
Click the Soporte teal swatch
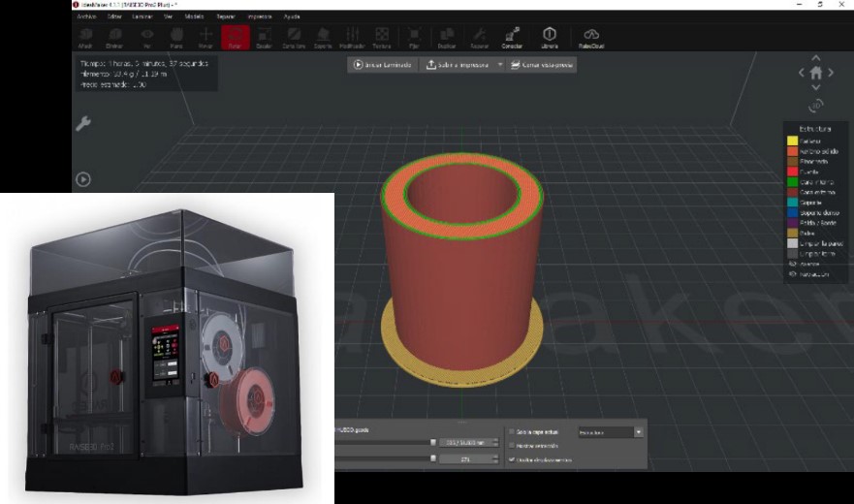pyautogui.click(x=793, y=203)
